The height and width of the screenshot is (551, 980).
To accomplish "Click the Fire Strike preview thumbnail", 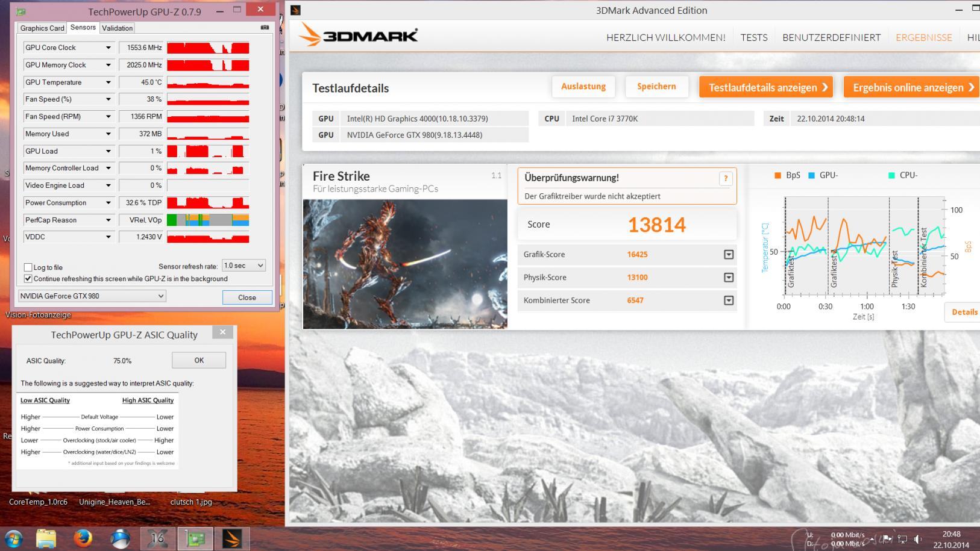I will coord(405,264).
